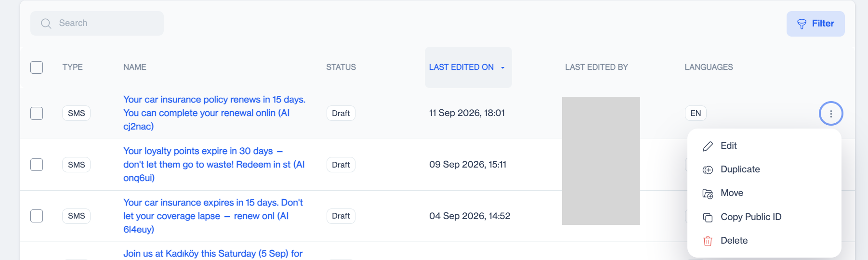Open the loyalty points expire SMS link
The height and width of the screenshot is (260, 868).
click(214, 165)
